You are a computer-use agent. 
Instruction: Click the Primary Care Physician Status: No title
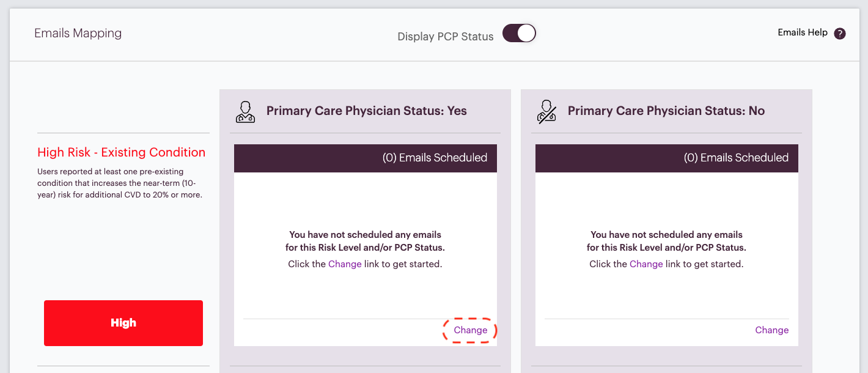pyautogui.click(x=666, y=111)
